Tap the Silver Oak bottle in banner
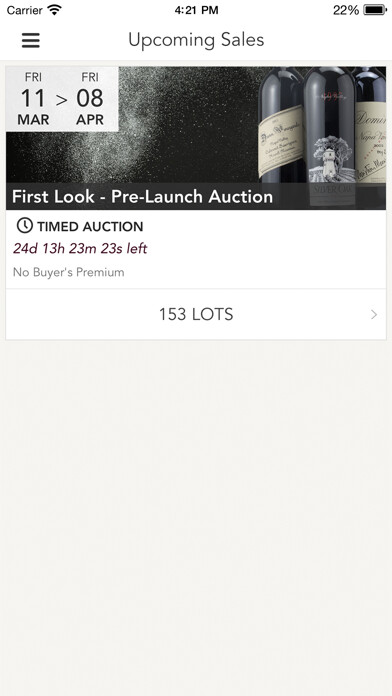392x696 pixels. (329, 137)
